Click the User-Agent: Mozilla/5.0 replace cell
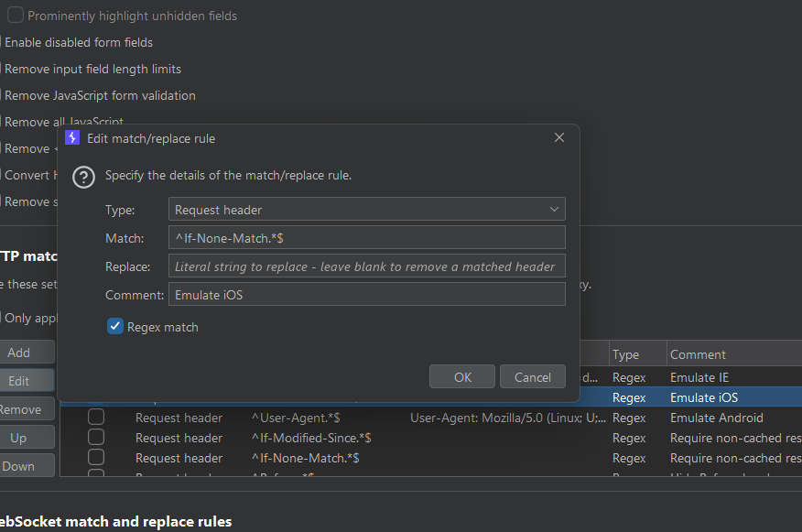The width and height of the screenshot is (802, 532). (x=508, y=418)
